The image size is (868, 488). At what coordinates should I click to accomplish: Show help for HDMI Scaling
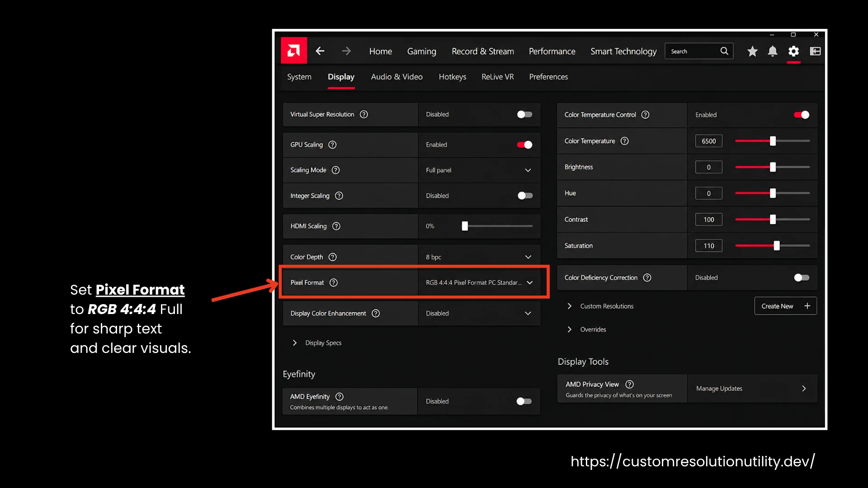tap(336, 226)
